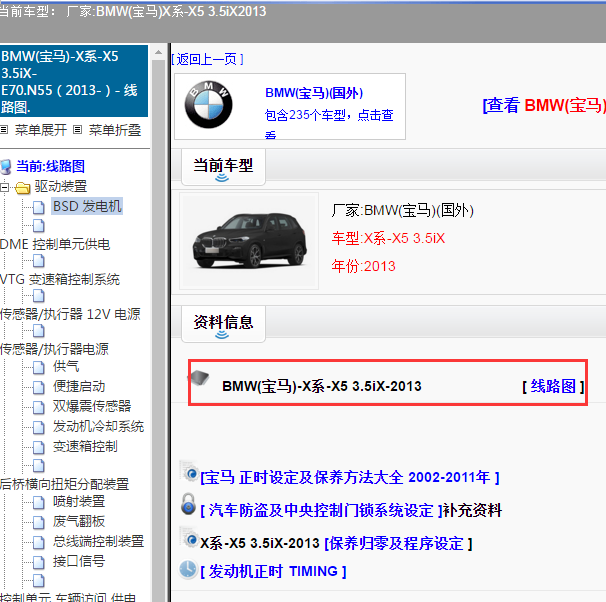This screenshot has width=606, height=602.
Task: Open 汽车防盗及中央控制门锁系统设定 link
Action: [321, 510]
